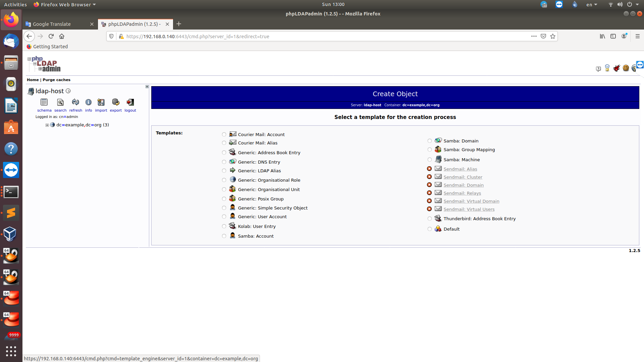The height and width of the screenshot is (362, 644).
Task: Click the Purge caches link
Action: (x=56, y=80)
